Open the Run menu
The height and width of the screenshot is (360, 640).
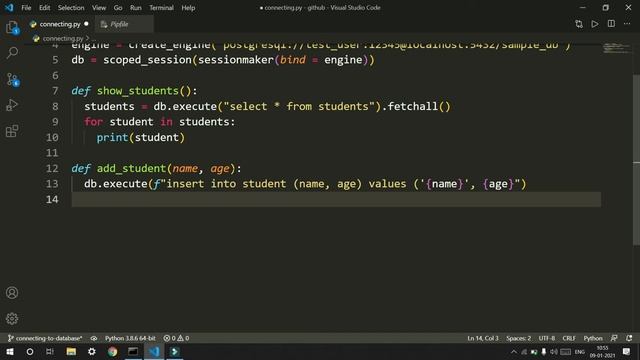[136, 8]
